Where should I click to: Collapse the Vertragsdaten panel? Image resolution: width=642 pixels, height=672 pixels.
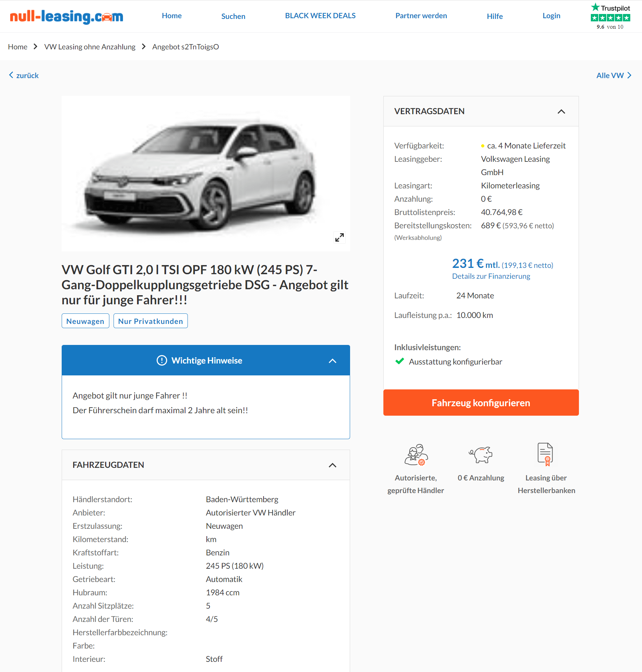(x=561, y=111)
